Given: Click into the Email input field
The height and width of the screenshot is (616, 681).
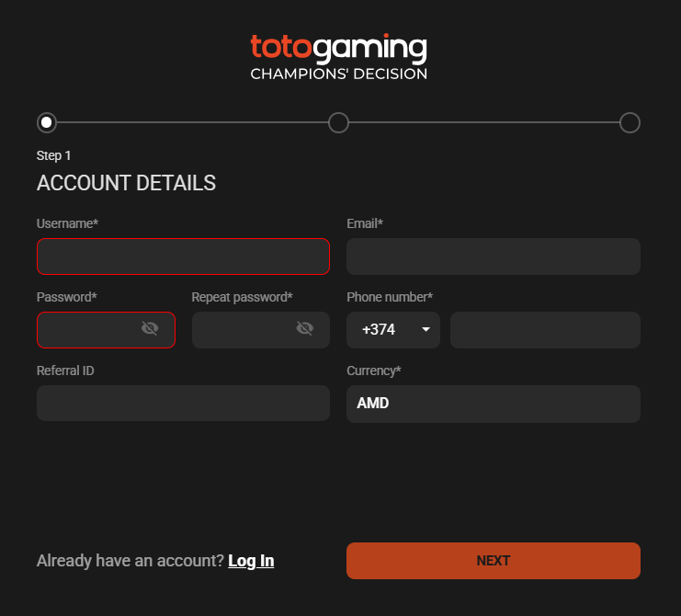Looking at the screenshot, I should (x=493, y=257).
